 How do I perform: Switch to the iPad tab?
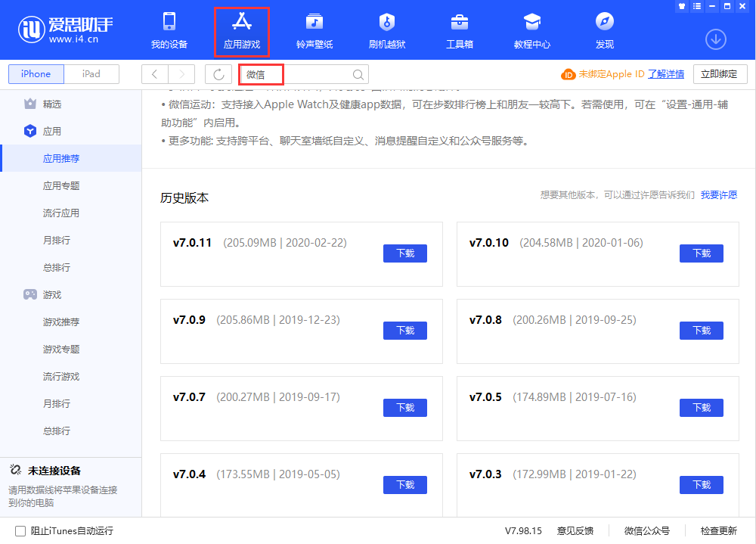pyautogui.click(x=91, y=74)
